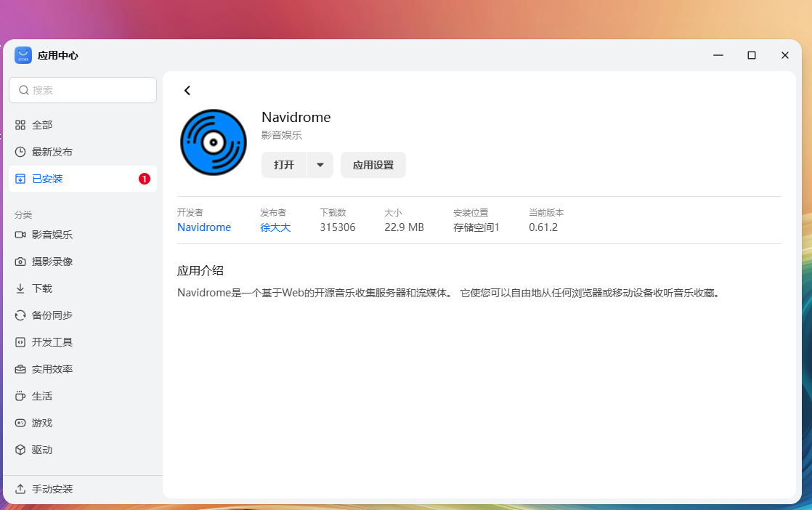Click the Navidrome app icon
This screenshot has height=510, width=812.
[x=214, y=142]
